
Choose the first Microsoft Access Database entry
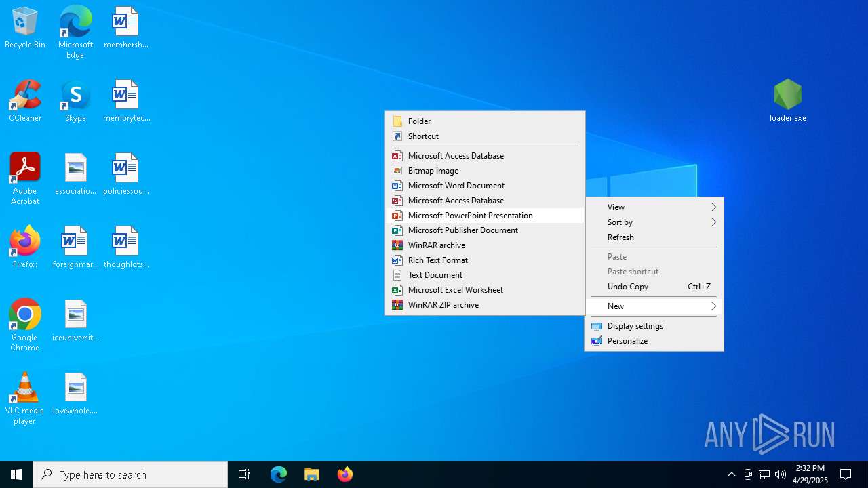(485, 156)
